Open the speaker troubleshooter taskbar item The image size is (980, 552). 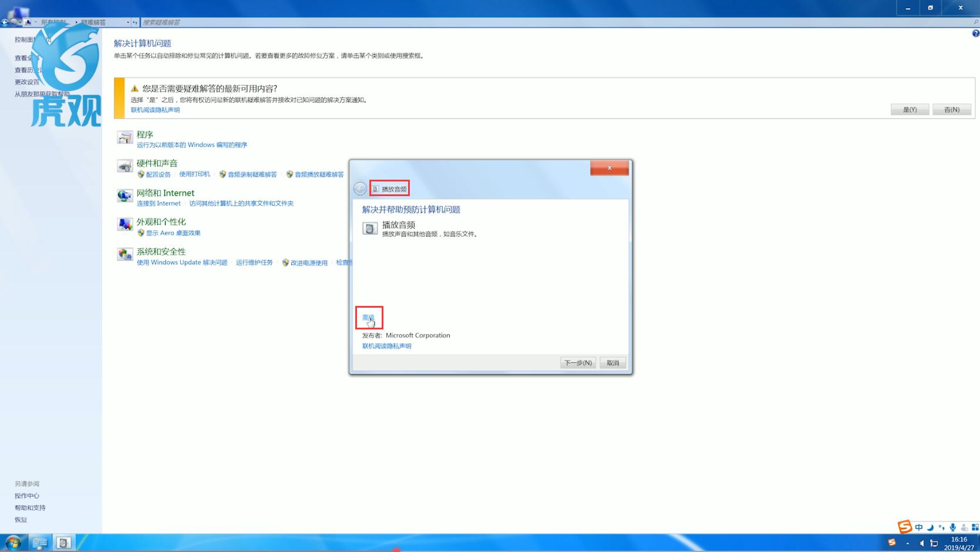[x=64, y=543]
